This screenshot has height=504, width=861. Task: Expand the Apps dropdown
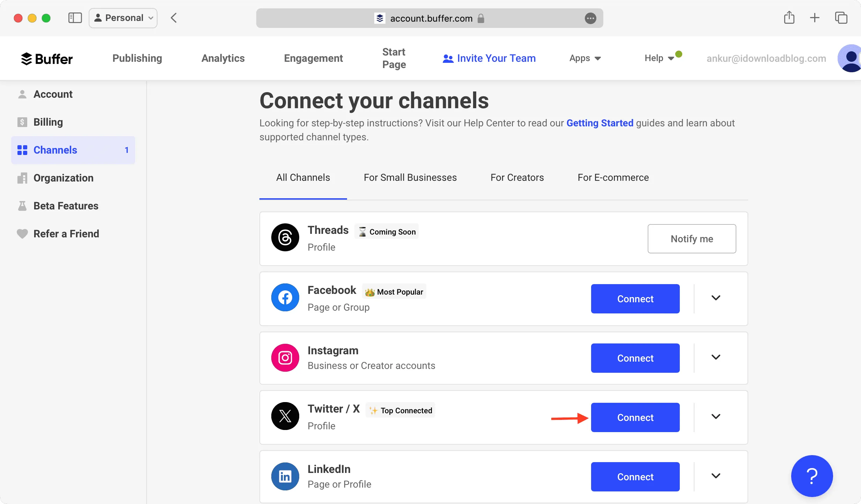(585, 58)
